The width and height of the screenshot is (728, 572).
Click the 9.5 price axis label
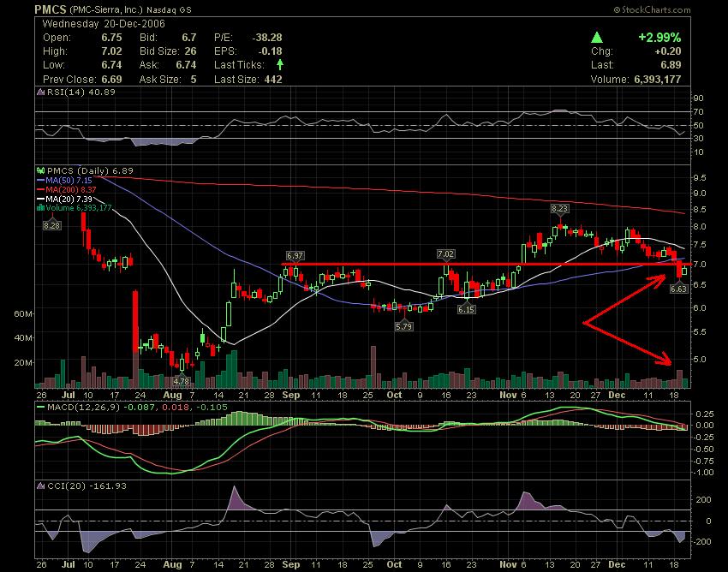(700, 178)
